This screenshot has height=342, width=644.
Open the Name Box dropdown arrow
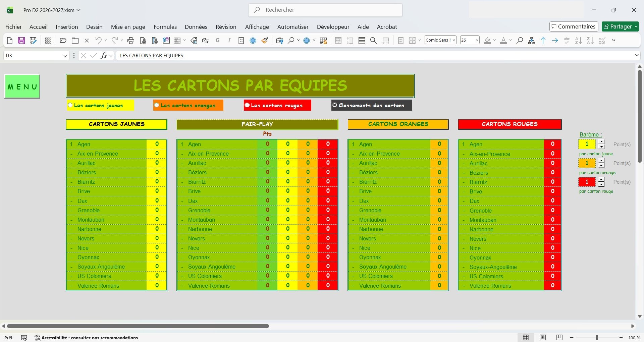(65, 56)
